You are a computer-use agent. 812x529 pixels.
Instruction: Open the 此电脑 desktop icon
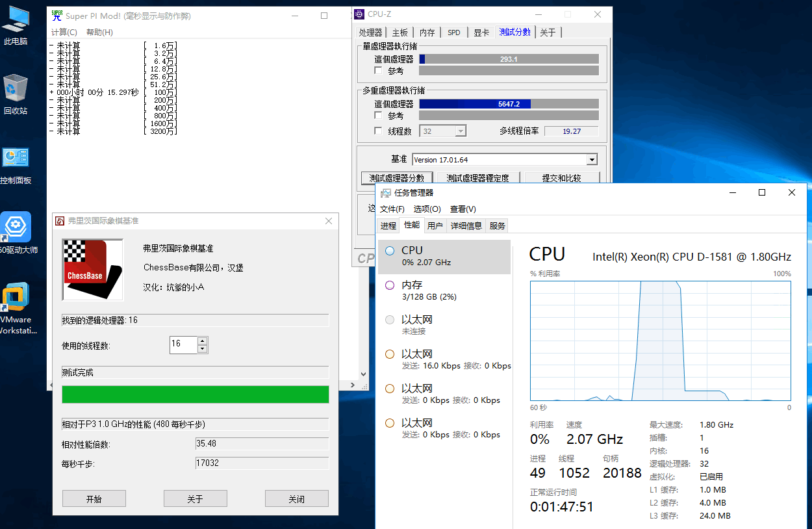click(16, 25)
